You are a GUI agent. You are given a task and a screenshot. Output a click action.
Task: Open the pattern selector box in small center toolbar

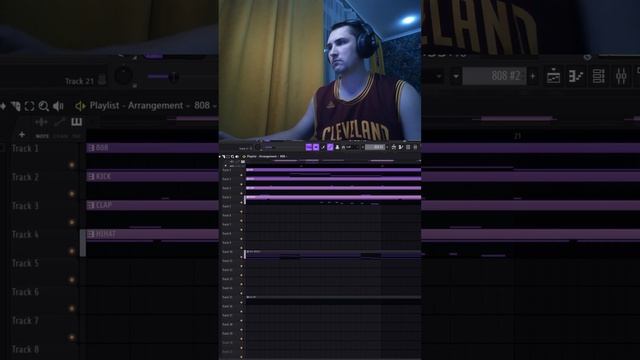[375, 147]
